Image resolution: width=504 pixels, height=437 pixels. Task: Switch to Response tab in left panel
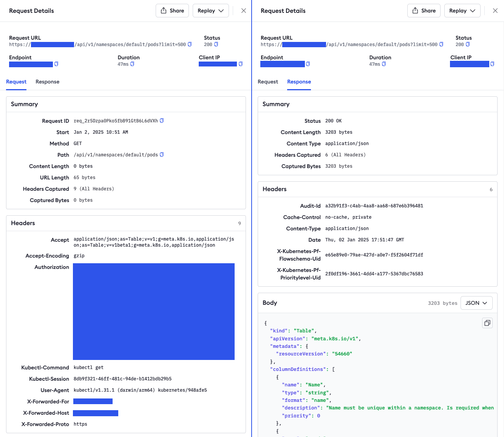(x=47, y=82)
